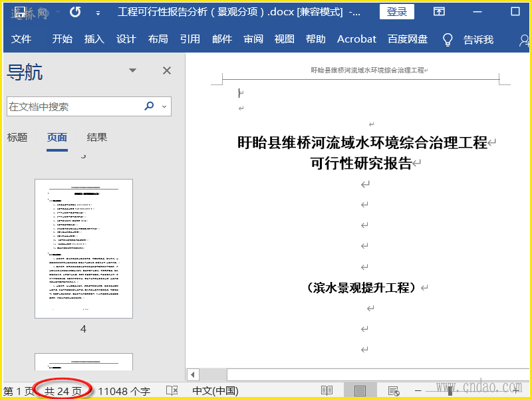Open the 审阅 ribbon tab
This screenshot has width=532, height=399.
coord(253,39)
